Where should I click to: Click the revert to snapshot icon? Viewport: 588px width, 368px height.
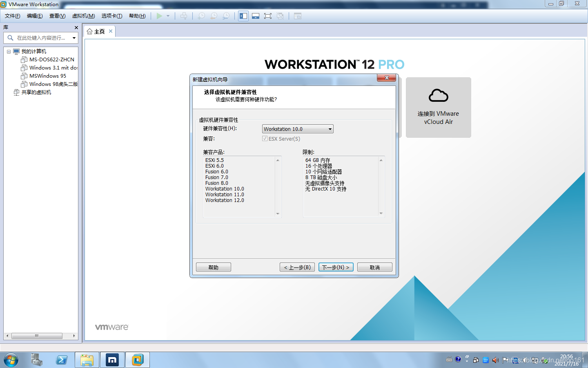pyautogui.click(x=214, y=16)
